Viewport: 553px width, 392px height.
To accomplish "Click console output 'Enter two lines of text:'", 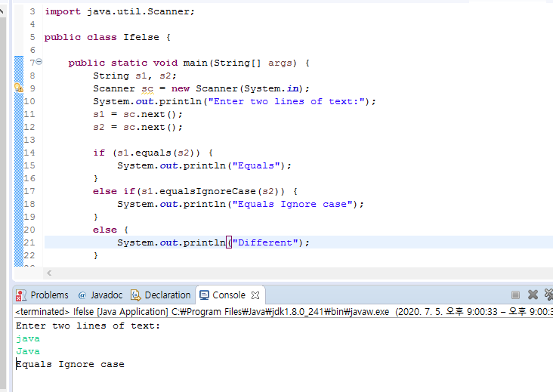I will pyautogui.click(x=88, y=326).
